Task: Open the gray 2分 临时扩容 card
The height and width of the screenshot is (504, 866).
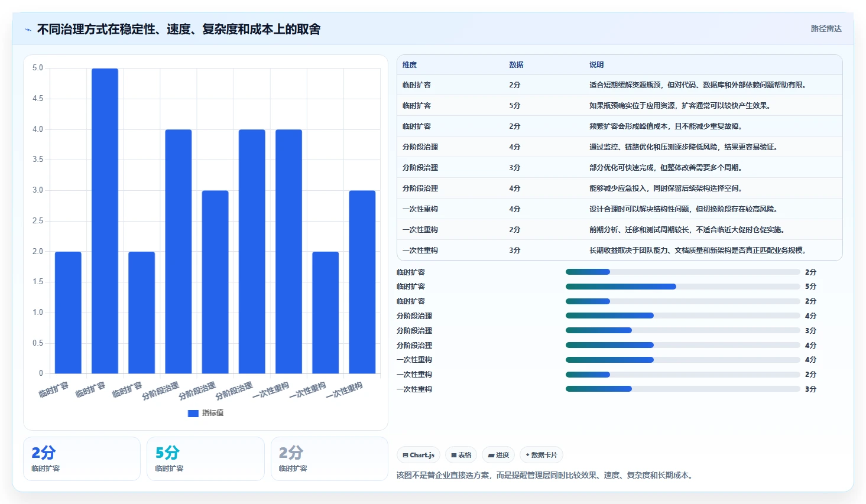Action: (x=329, y=459)
